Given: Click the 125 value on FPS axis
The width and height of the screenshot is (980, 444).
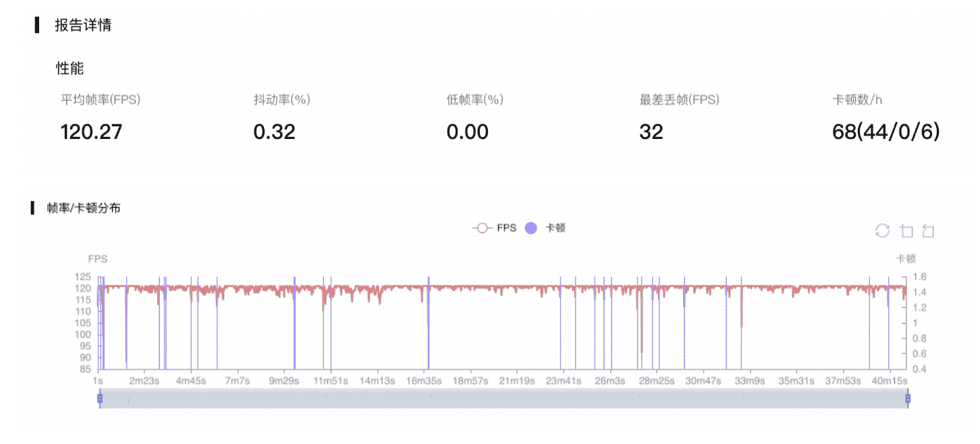Looking at the screenshot, I should click(x=83, y=277).
